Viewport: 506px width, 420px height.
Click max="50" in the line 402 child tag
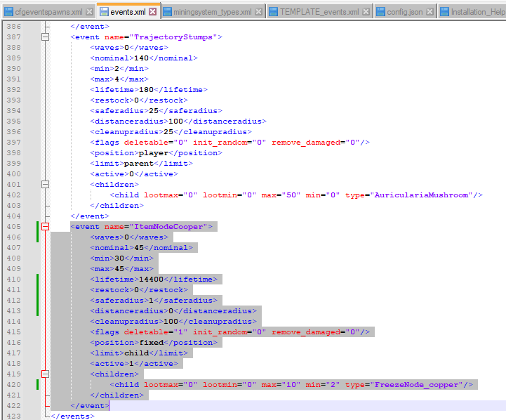(x=281, y=195)
